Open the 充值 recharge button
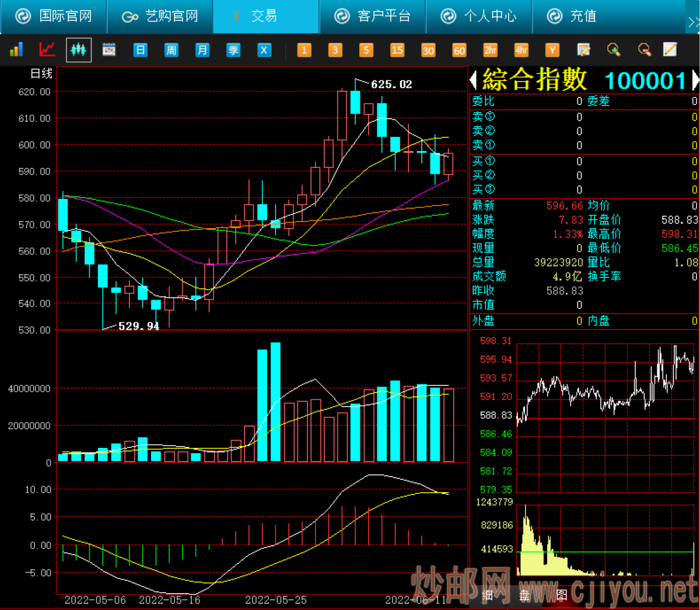Screen dimensions: 700x610 click(572, 16)
